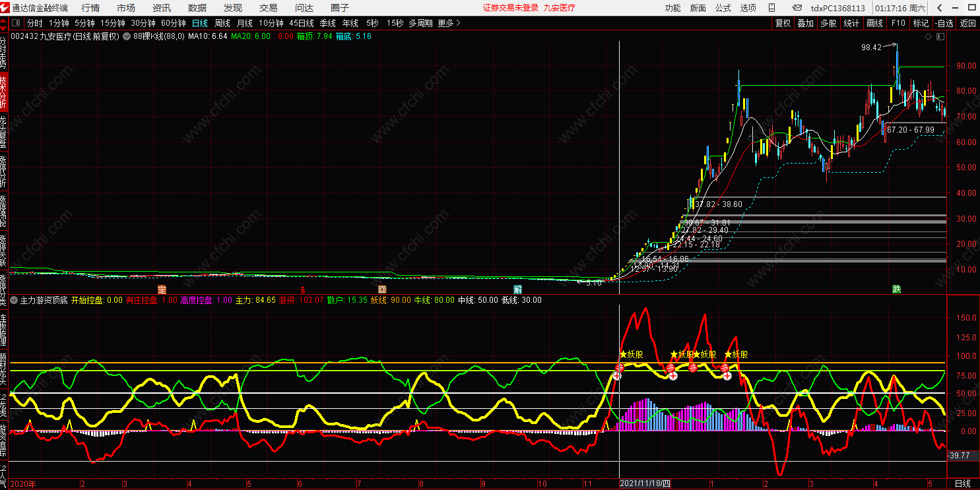Click the hand pointer icon beside 98.42
This screenshot has height=490, width=980.
[891, 46]
